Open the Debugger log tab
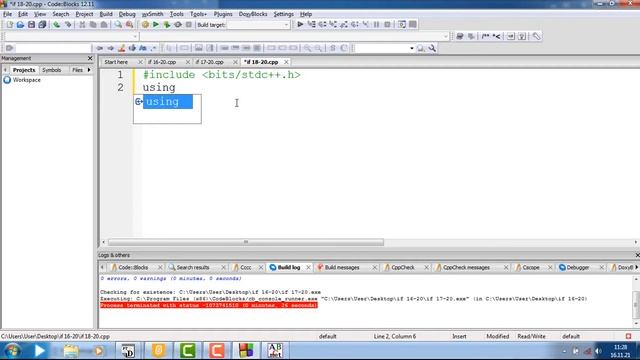This screenshot has width=640, height=360. [x=578, y=267]
